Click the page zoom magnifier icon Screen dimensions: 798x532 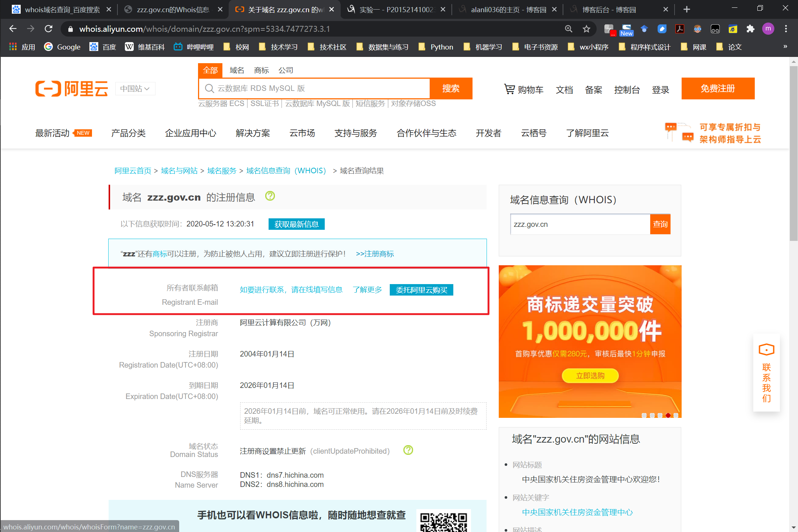[x=569, y=29]
